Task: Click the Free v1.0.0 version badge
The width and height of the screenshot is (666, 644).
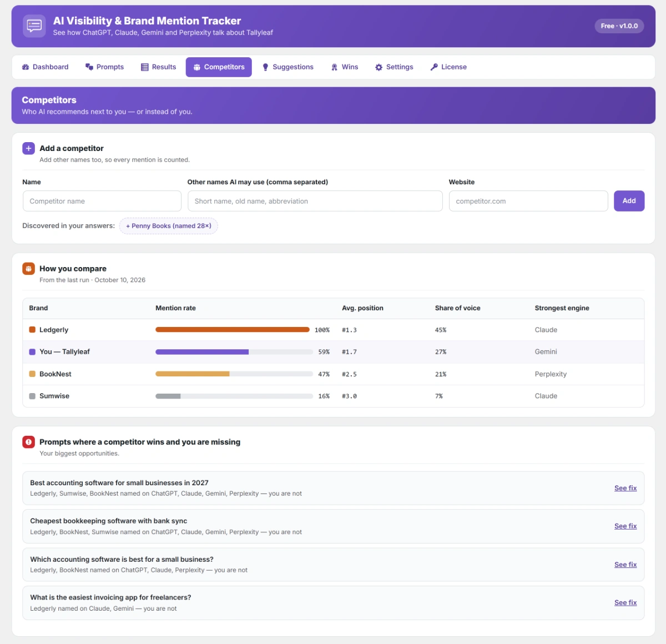Action: point(619,26)
